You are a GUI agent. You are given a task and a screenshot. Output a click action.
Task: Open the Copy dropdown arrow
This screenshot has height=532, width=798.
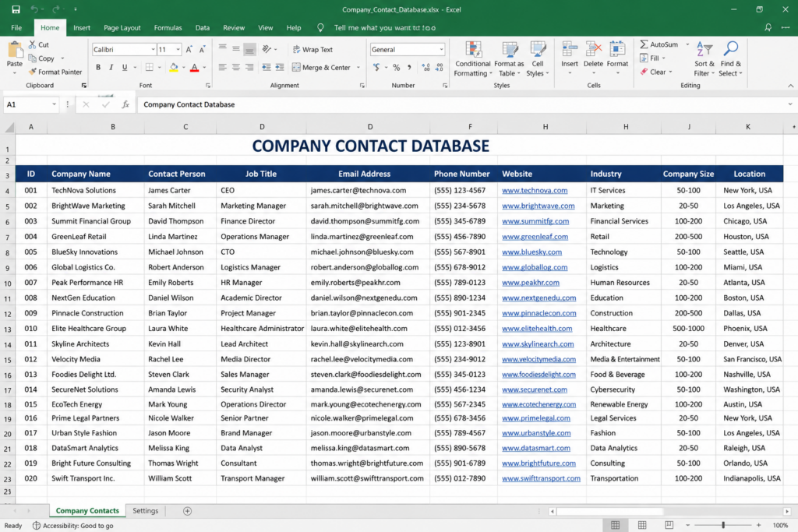(x=62, y=58)
